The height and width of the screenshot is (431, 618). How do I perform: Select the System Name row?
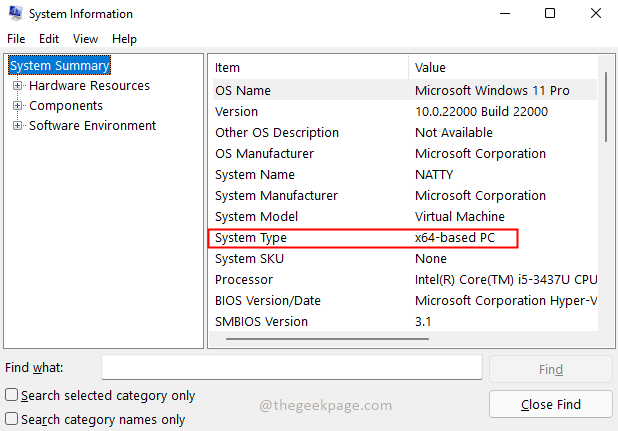(x=405, y=175)
